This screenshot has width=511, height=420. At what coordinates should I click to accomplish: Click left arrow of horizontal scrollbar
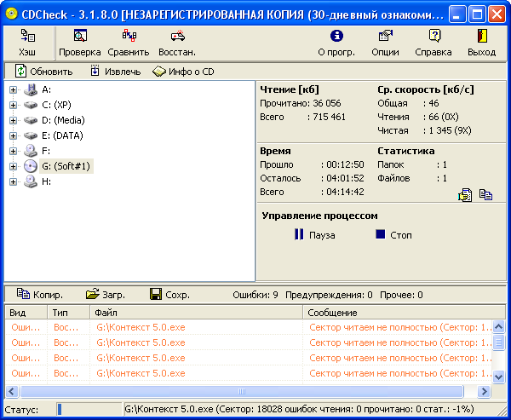tap(12, 391)
